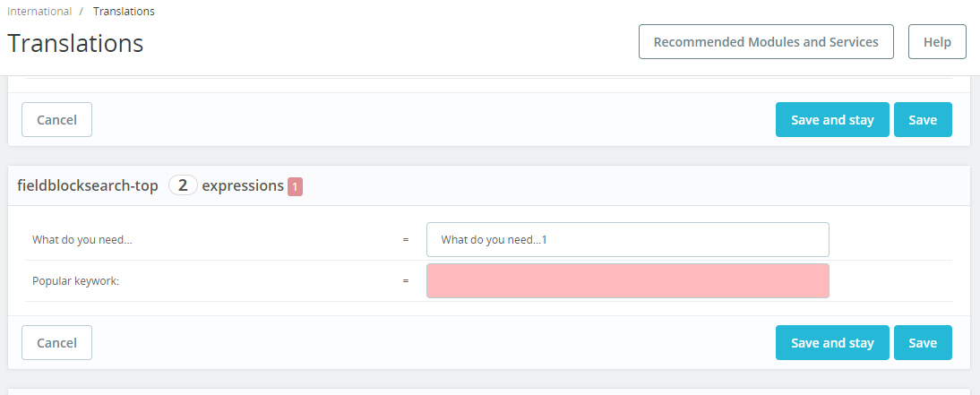This screenshot has width=980, height=395.
Task: Click the empty pink Popular keyword field
Action: (627, 280)
